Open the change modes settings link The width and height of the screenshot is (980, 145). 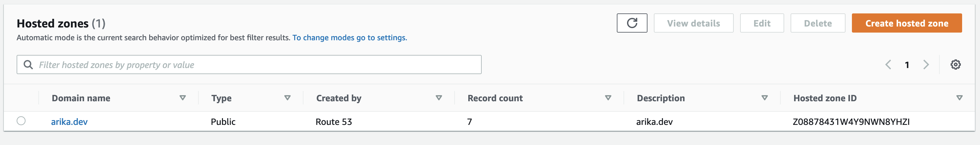tap(350, 38)
